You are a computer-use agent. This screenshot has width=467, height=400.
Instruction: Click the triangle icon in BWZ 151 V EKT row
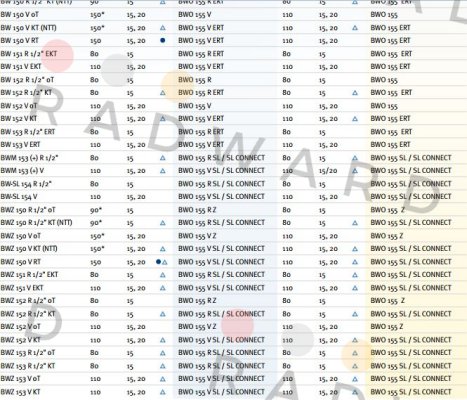click(163, 288)
